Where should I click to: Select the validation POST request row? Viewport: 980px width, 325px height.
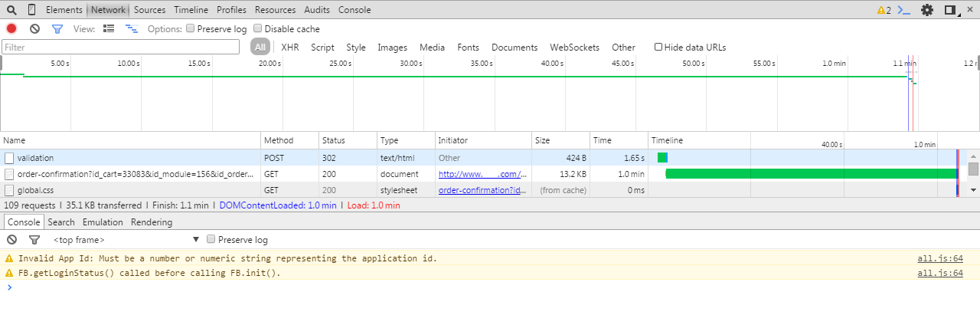[x=484, y=157]
